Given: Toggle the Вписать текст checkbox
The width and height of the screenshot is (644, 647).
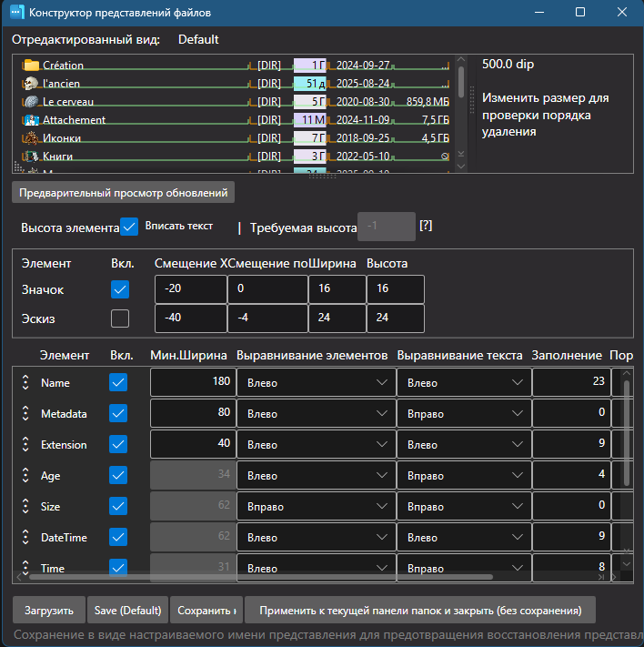Looking at the screenshot, I should coord(129,227).
